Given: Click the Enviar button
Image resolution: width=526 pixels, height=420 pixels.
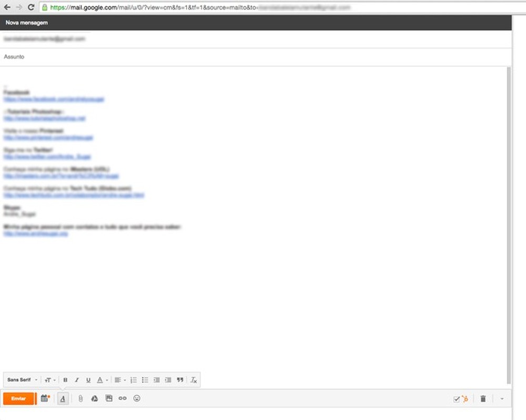Looking at the screenshot, I should [x=17, y=398].
